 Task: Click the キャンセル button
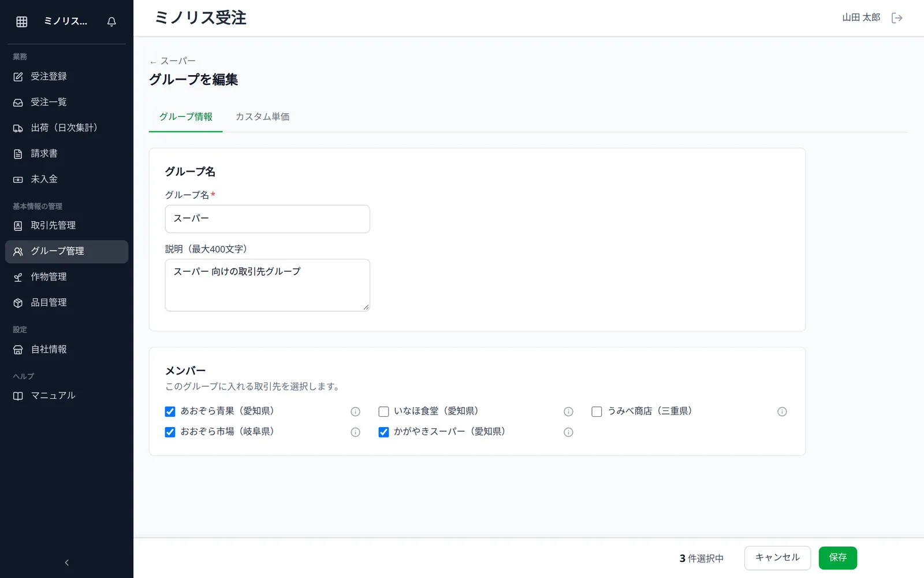[x=777, y=558]
